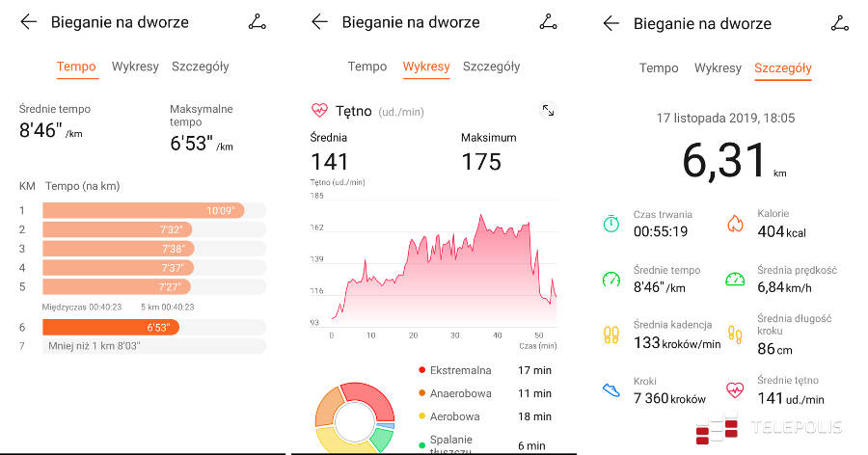Go back using arrow on the pace screen
The image size is (868, 455).
[x=29, y=22]
